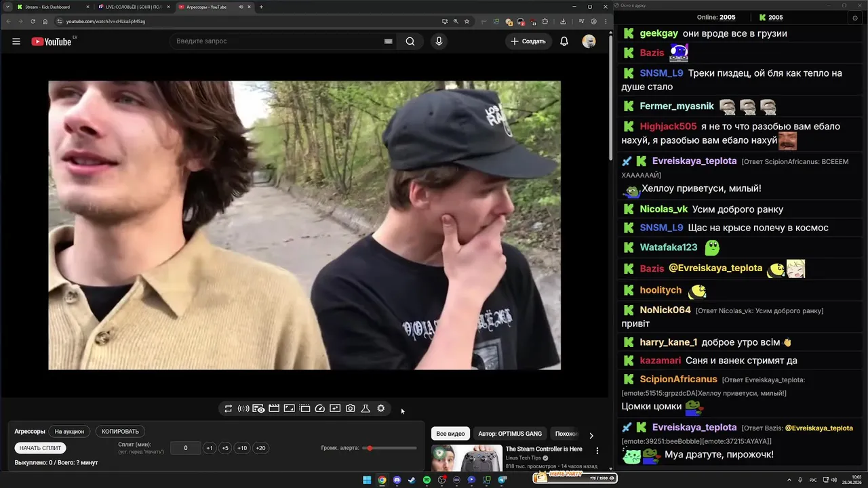The image size is (868, 488).
Task: Open Linus Tech Tips channel link
Action: [524, 457]
